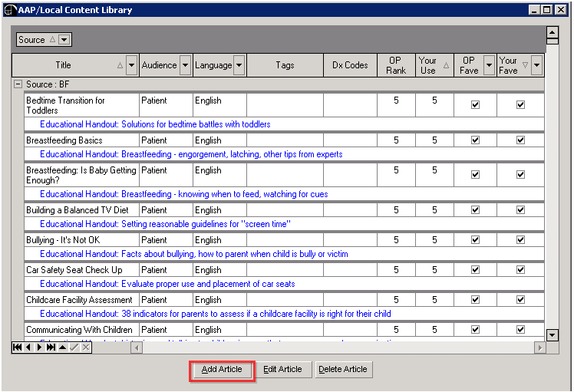
Task: Toggle OP Fave for Breastfeeding Basics
Action: click(x=475, y=140)
